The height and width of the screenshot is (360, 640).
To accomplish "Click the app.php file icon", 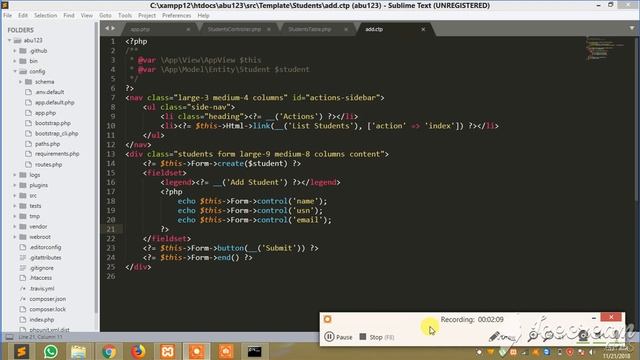I will [28, 113].
